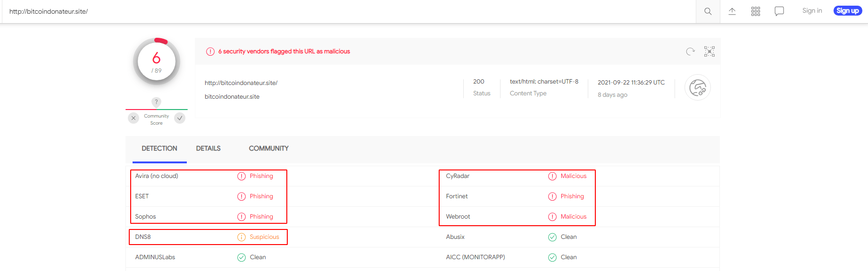868x271 pixels.
Task: Click the warning icon beside flagged message
Action: click(210, 51)
